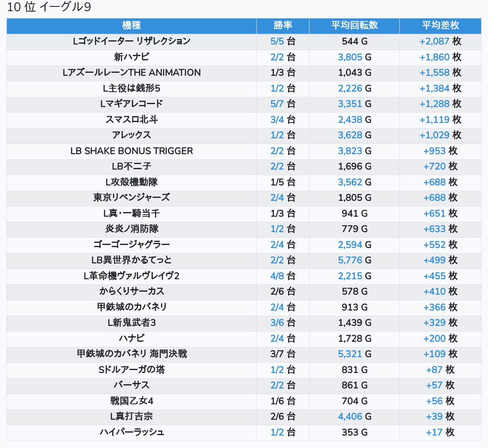Click the 4/8 台 win rate cell
488x448 pixels.
283,276
